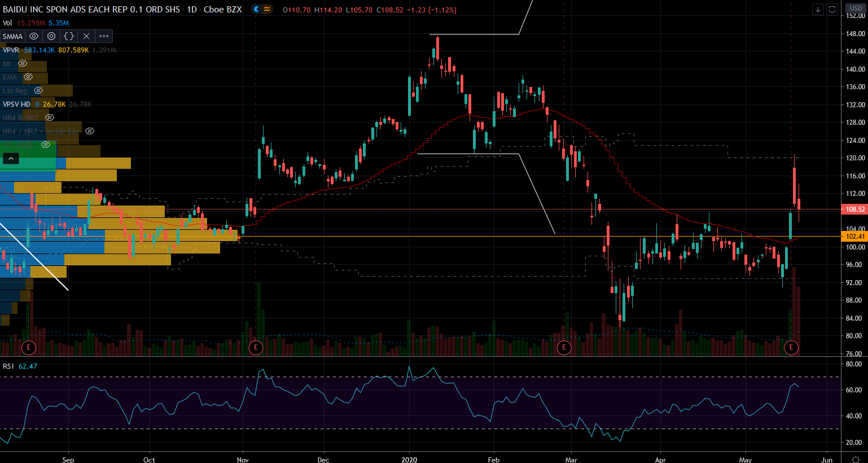This screenshot has height=463, width=868.
Task: Show the hidden NR4 & NR7 indicator
Action: [x=50, y=118]
